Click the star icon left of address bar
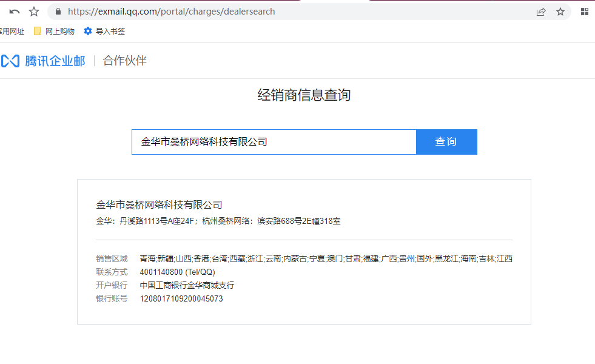This screenshot has height=364, width=595. point(34,12)
